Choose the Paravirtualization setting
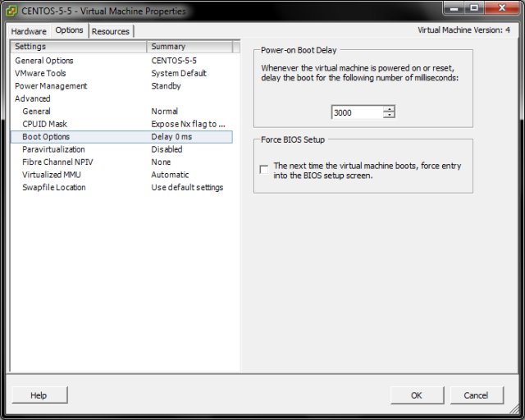 point(53,149)
